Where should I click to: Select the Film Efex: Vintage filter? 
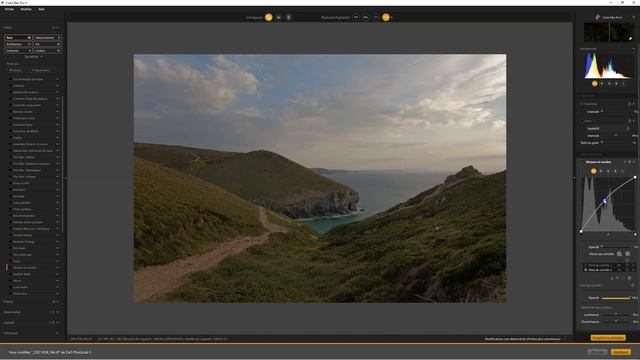24,177
